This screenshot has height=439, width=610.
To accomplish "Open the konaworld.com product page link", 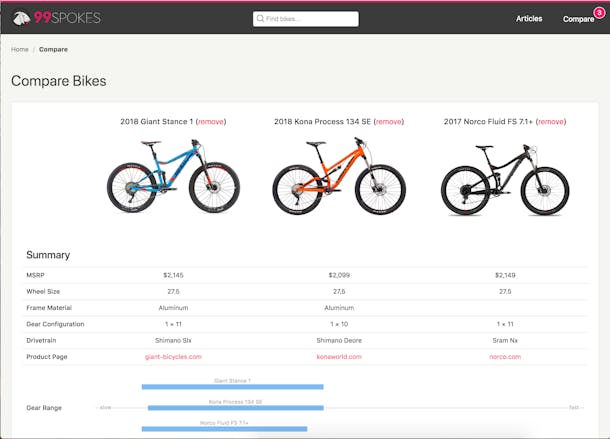I will tap(339, 356).
